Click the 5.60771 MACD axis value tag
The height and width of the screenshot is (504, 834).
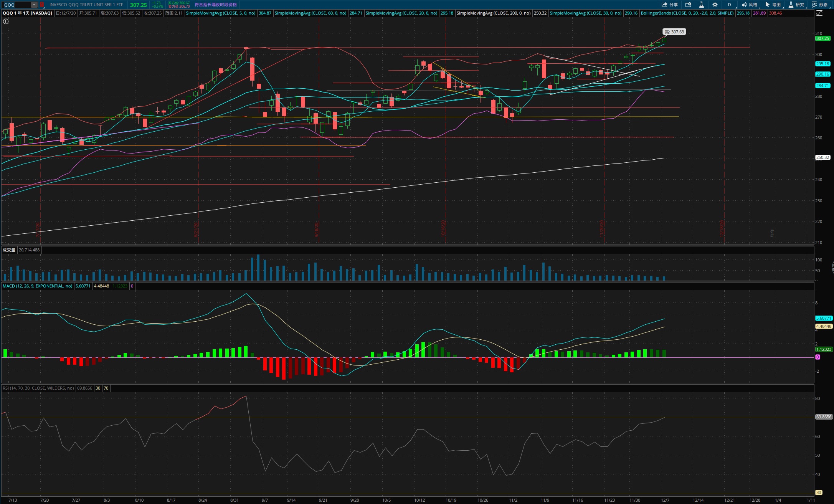[824, 318]
